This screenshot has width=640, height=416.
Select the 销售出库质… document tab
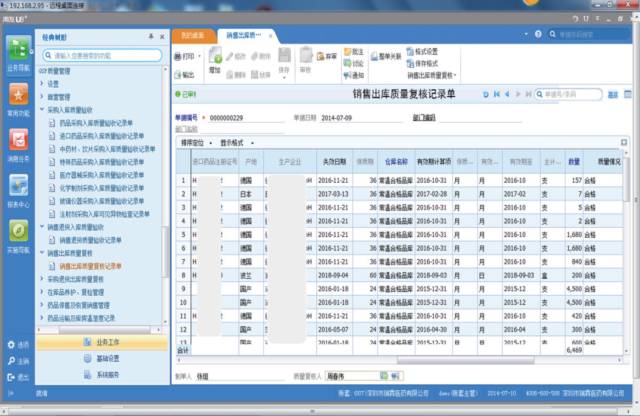(x=244, y=36)
